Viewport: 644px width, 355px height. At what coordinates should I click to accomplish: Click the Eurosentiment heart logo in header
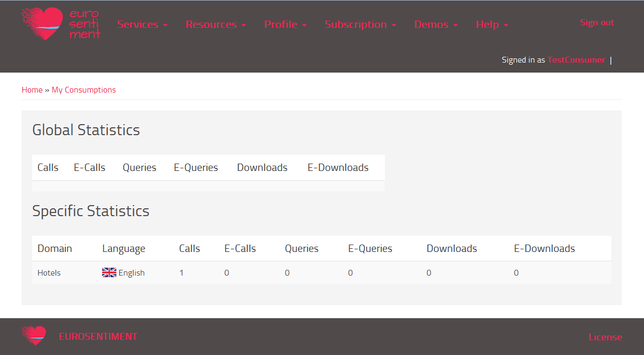pyautogui.click(x=61, y=24)
